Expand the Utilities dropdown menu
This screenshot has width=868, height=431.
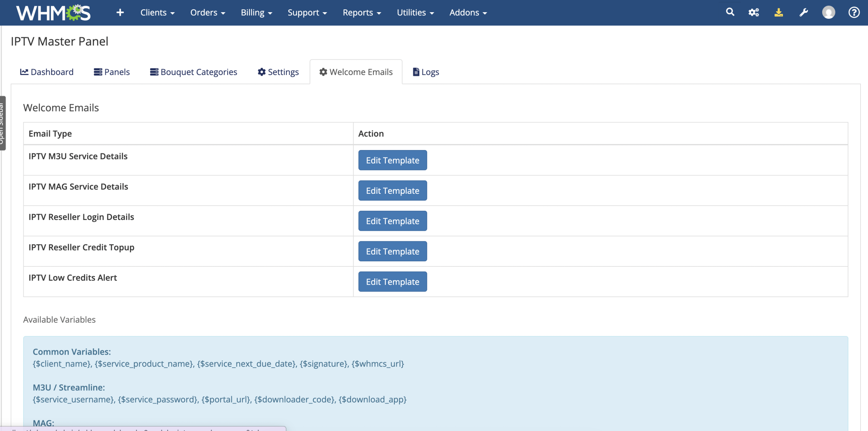[415, 13]
